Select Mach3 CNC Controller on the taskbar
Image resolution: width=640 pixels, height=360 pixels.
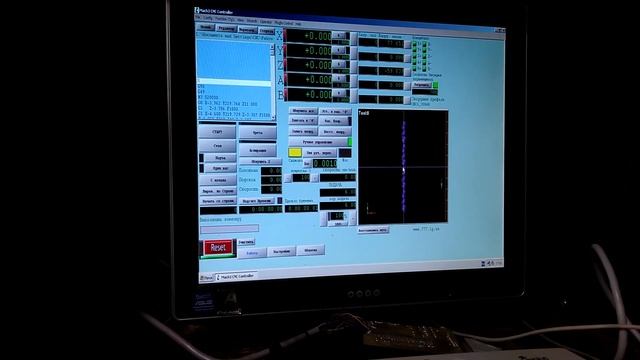pyautogui.click(x=236, y=277)
